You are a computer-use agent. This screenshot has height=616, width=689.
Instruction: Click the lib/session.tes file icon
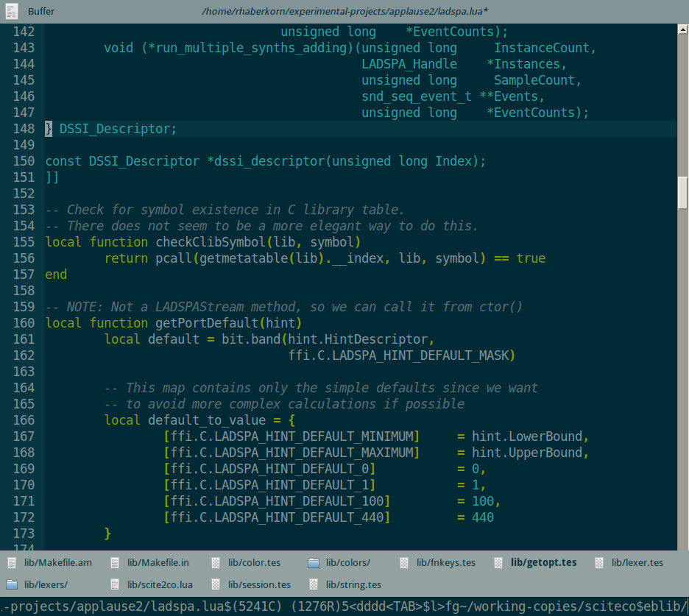(x=216, y=585)
